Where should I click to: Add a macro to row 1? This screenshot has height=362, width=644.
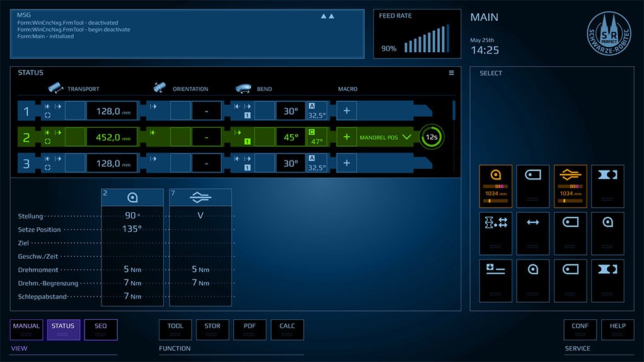[x=347, y=111]
